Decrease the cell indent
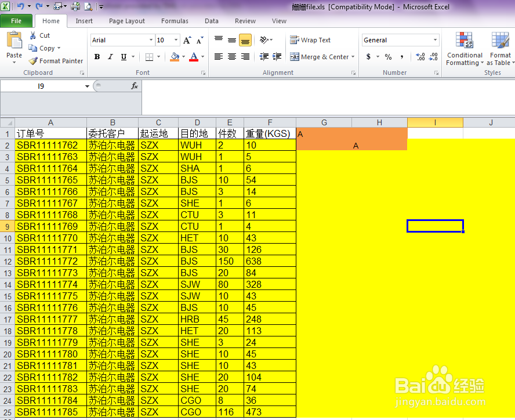This screenshot has height=420, width=515. click(264, 56)
